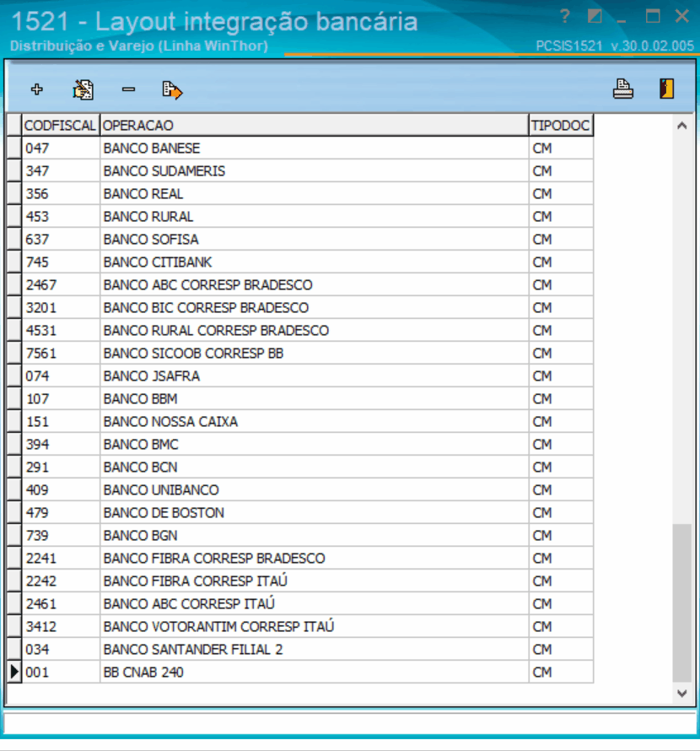Click the edit layout document icon
This screenshot has height=751, width=700.
tap(83, 89)
